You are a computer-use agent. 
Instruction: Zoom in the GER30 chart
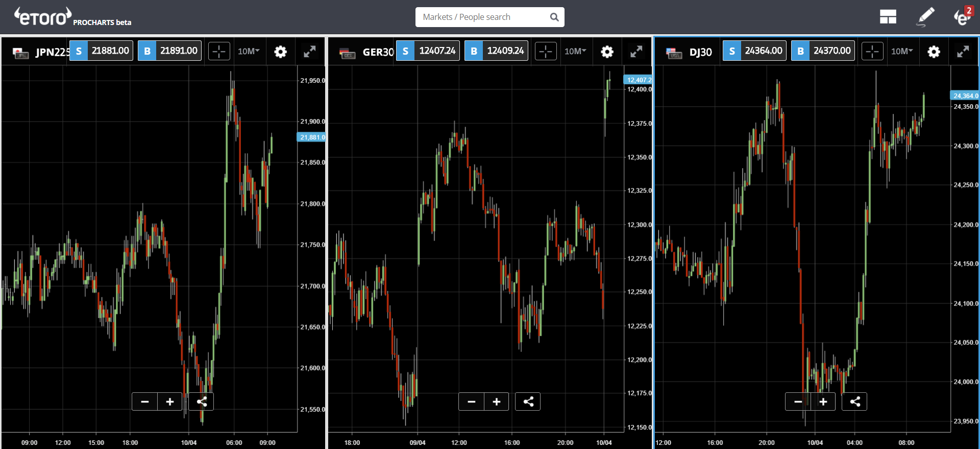pos(497,401)
